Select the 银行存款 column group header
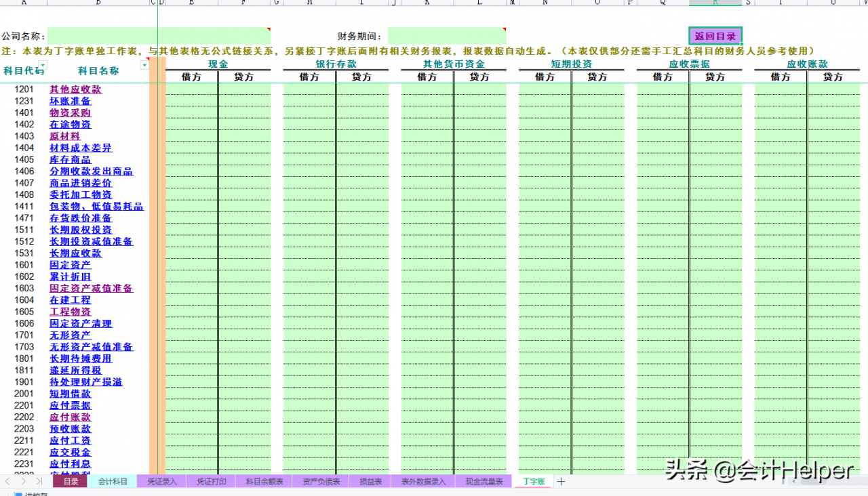The image size is (868, 496). coord(336,64)
